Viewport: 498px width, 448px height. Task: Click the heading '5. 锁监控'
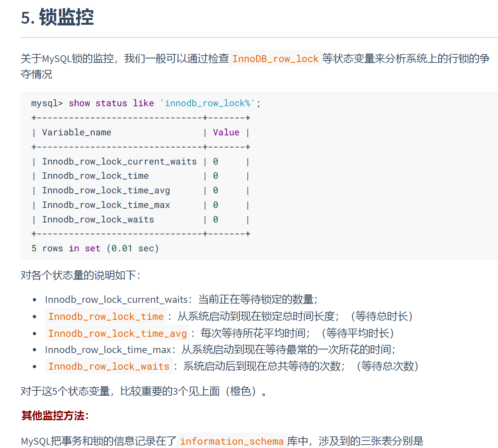pos(57,17)
